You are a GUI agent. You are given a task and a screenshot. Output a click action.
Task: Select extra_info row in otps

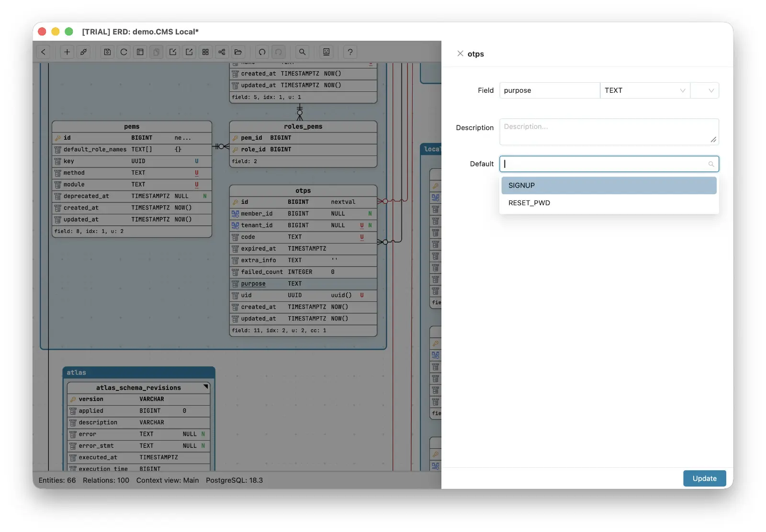(x=303, y=260)
